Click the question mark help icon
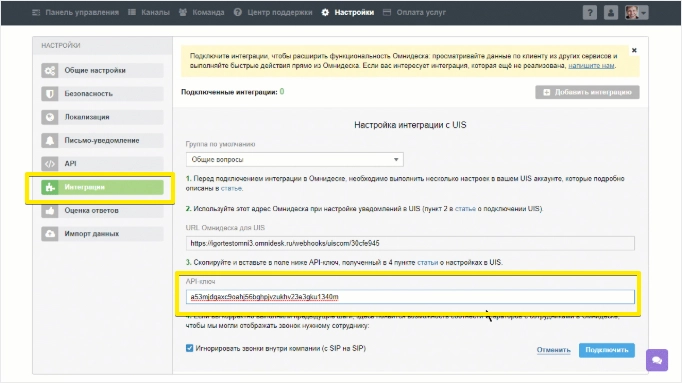Image resolution: width=682 pixels, height=383 pixels. (590, 13)
